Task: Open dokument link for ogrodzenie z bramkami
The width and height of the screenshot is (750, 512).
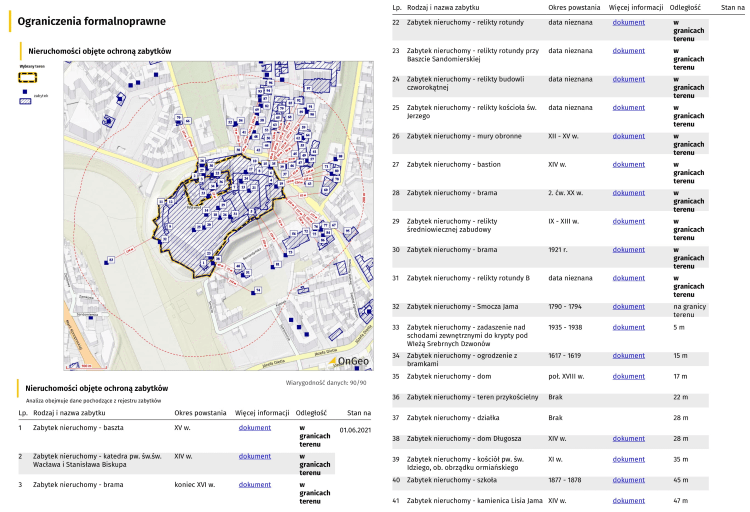Action: pos(629,356)
